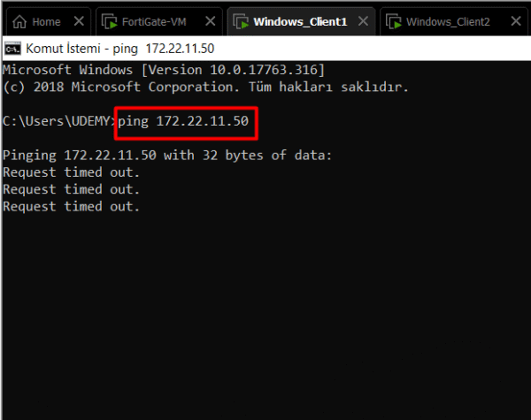The image size is (531, 420).
Task: Click the FortiGate-VM tab's VM icon
Action: (110, 20)
